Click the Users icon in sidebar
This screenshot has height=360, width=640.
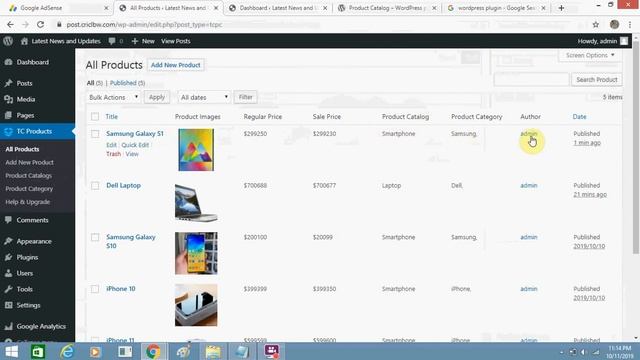8,273
